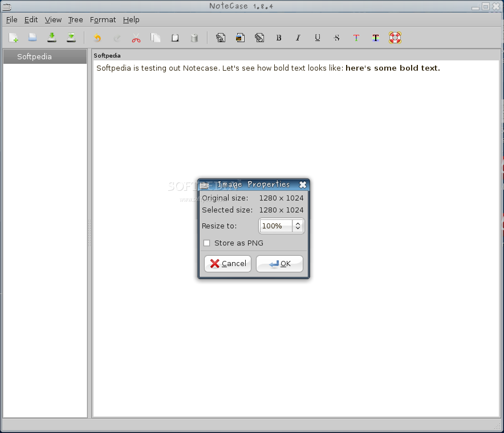Screen dimensions: 504x433
Task: Decrease Resize to percentage with down arrow
Action: [298, 228]
